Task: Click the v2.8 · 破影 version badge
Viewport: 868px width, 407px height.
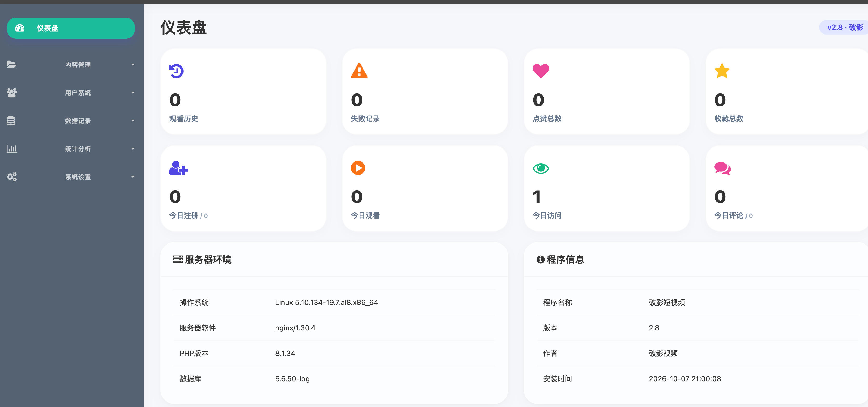Action: [844, 27]
